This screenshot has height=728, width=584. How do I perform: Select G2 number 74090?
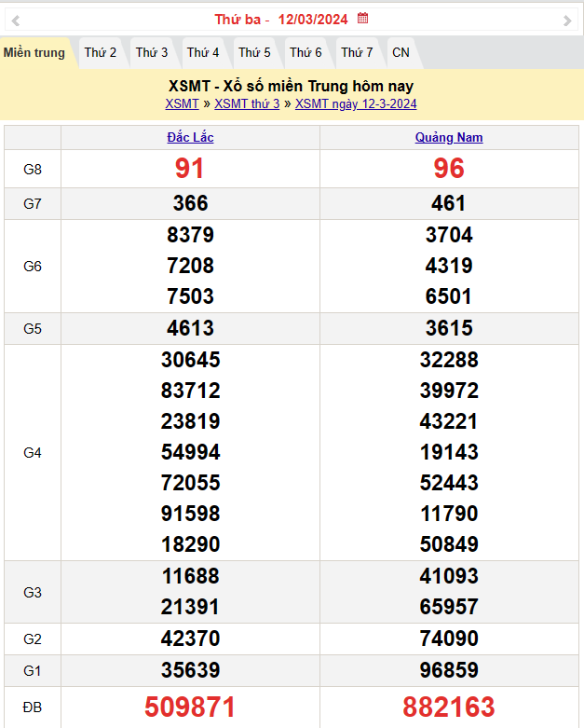[x=449, y=639]
